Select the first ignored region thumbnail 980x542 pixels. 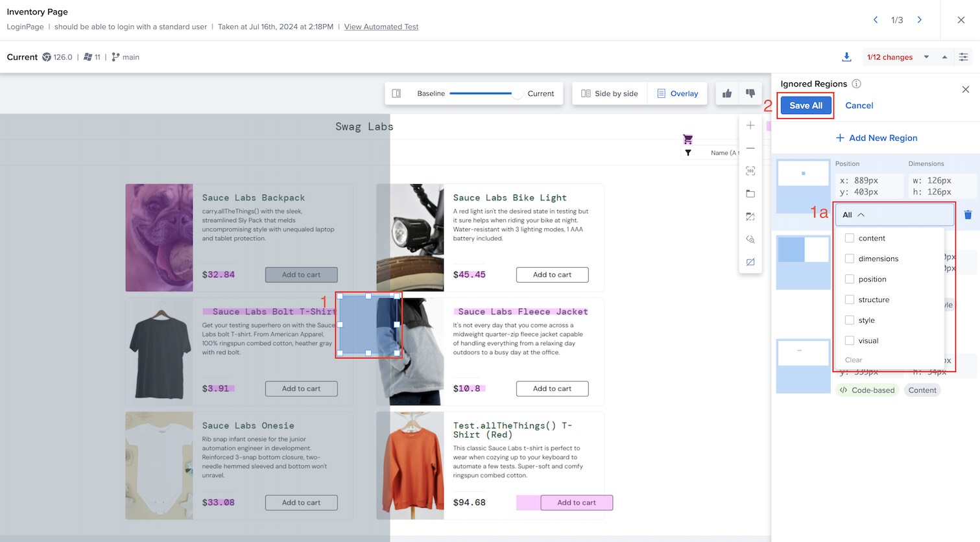point(803,174)
